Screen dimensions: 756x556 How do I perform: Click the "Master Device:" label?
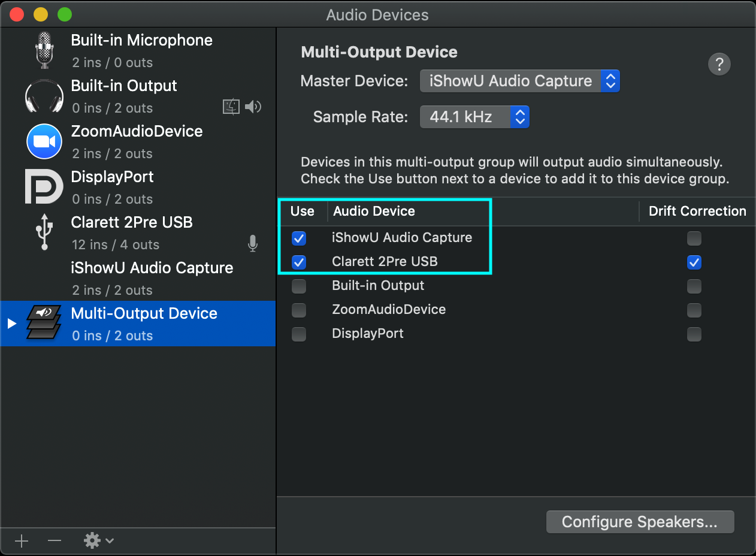[355, 81]
